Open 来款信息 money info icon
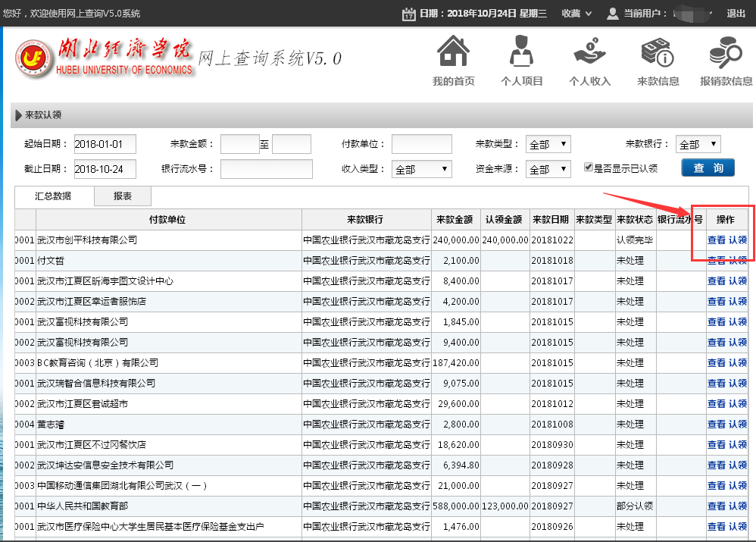This screenshot has width=756, height=542. (x=658, y=52)
